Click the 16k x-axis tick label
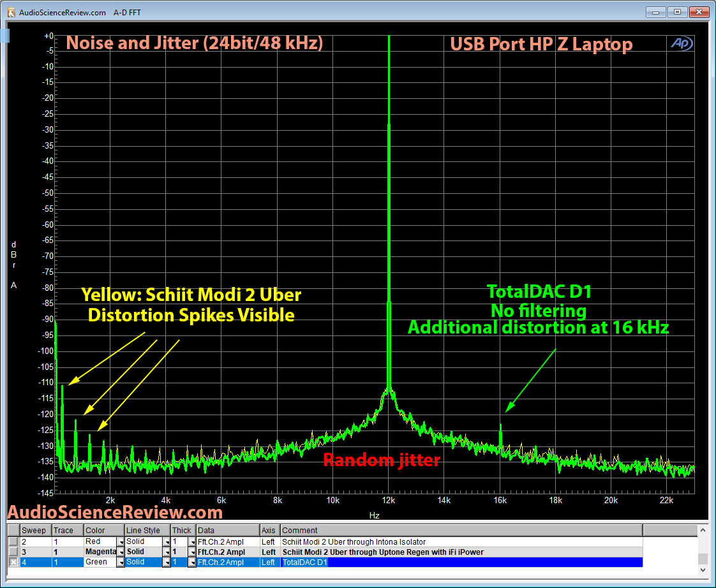The width and height of the screenshot is (716, 588). [500, 501]
